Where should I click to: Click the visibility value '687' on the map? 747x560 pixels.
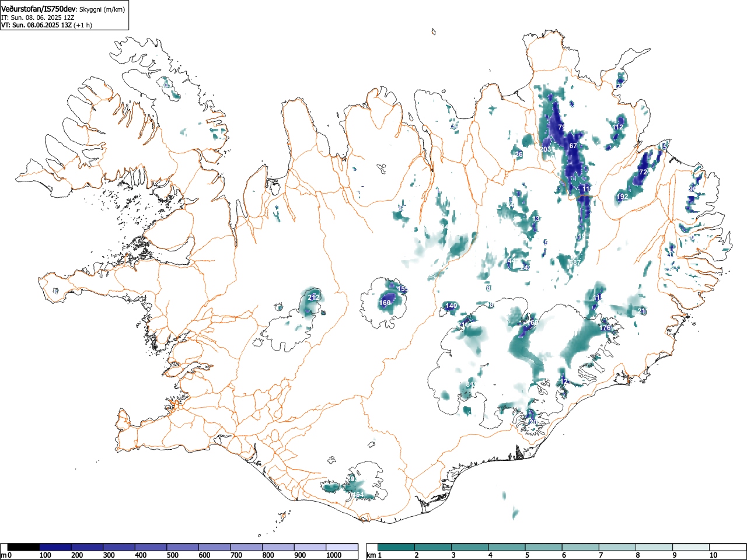575,262
